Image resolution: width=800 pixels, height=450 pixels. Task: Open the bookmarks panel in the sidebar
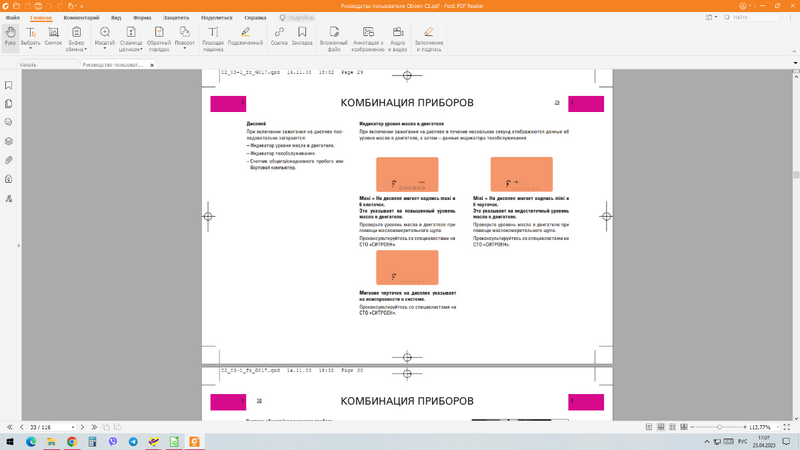pyautogui.click(x=8, y=87)
